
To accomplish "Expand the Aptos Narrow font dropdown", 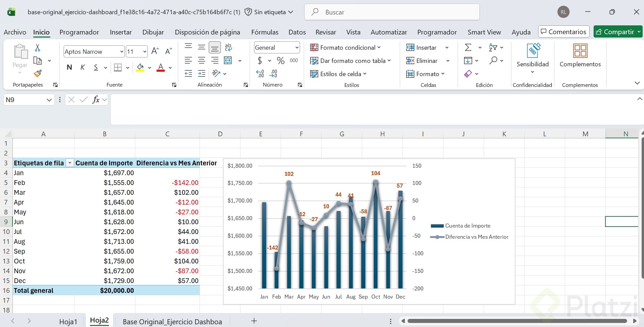I will pyautogui.click(x=122, y=52).
